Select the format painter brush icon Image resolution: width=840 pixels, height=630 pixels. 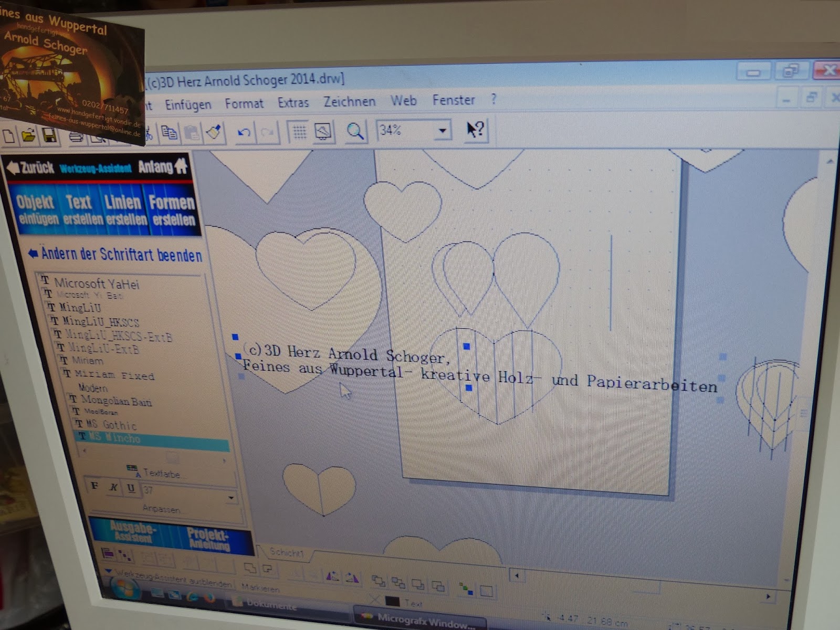coord(214,132)
